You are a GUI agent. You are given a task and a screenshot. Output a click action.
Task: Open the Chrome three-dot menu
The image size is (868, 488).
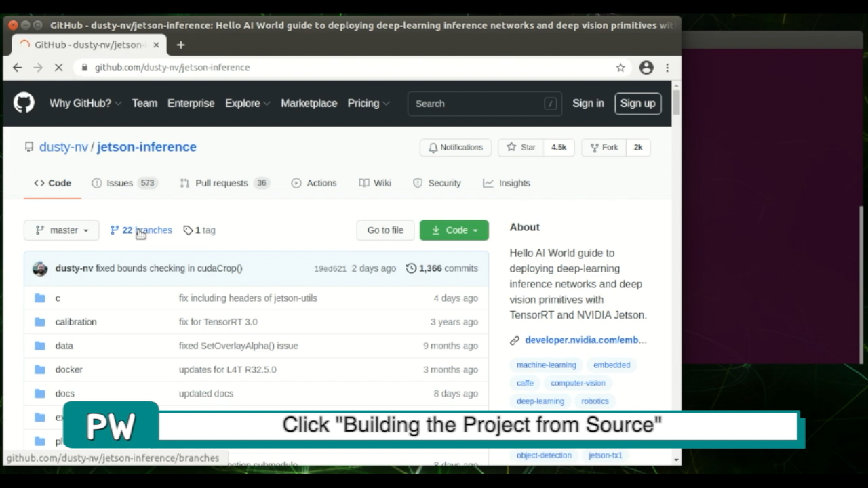coord(667,67)
